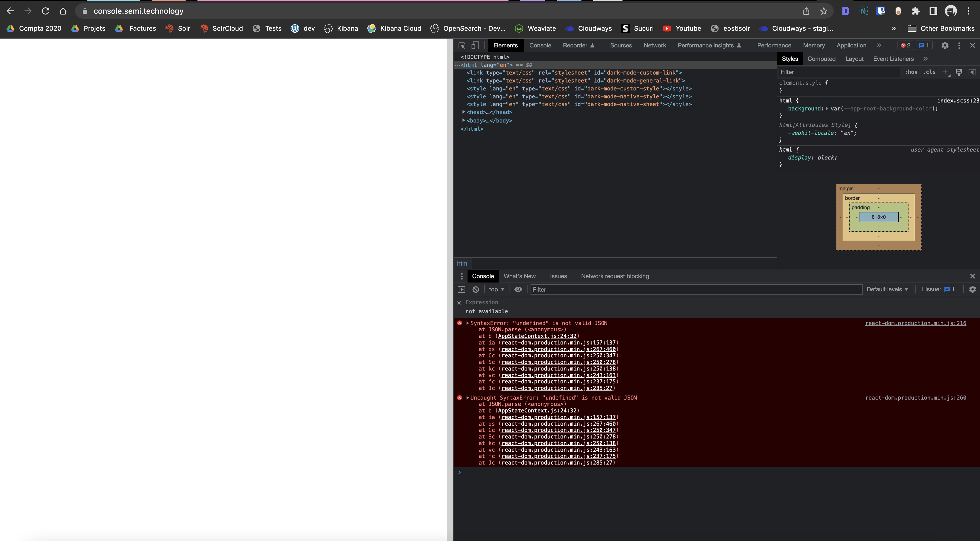Toggle element classes with .cls
This screenshot has width=980, height=541.
pos(930,72)
